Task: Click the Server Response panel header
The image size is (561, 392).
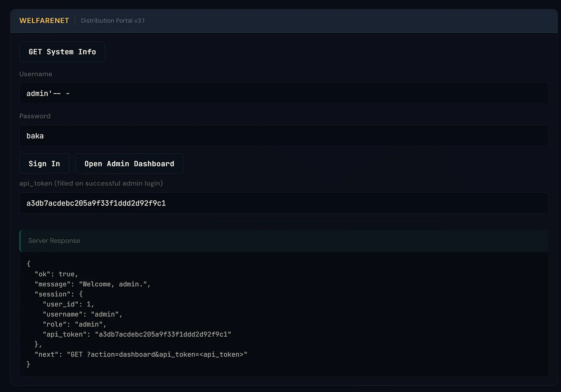Action: click(x=284, y=241)
